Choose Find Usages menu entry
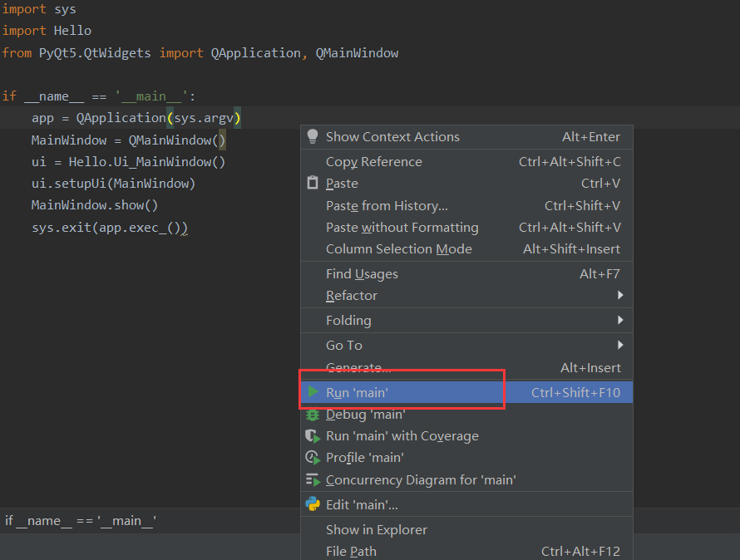The height and width of the screenshot is (560, 740). pyautogui.click(x=362, y=274)
